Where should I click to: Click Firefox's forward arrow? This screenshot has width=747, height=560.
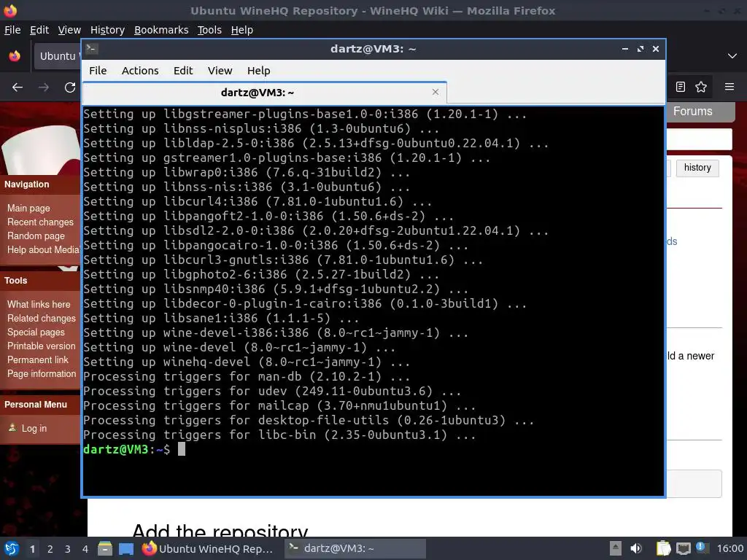(44, 87)
